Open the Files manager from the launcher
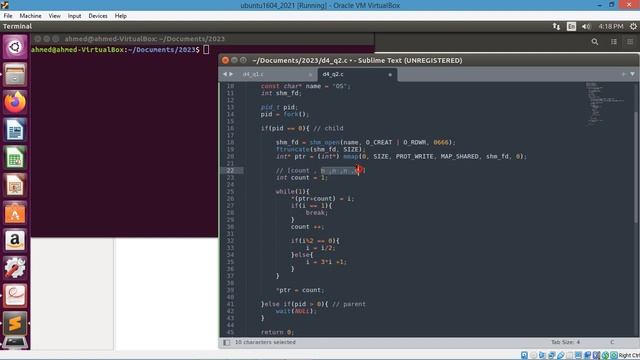 coord(15,75)
